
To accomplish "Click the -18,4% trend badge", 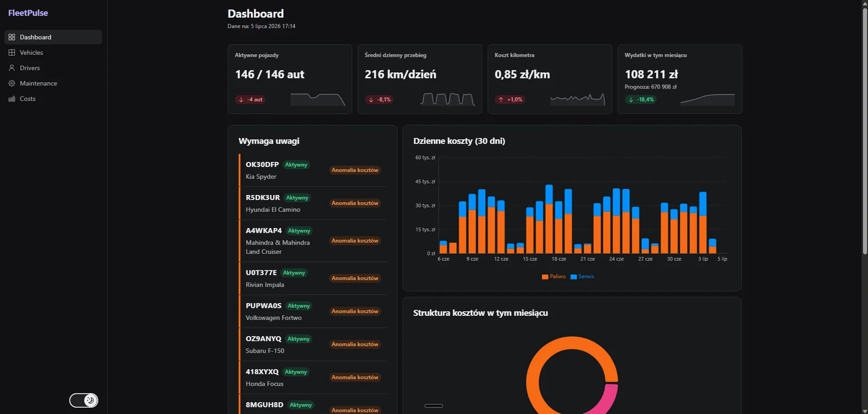I will click(641, 100).
